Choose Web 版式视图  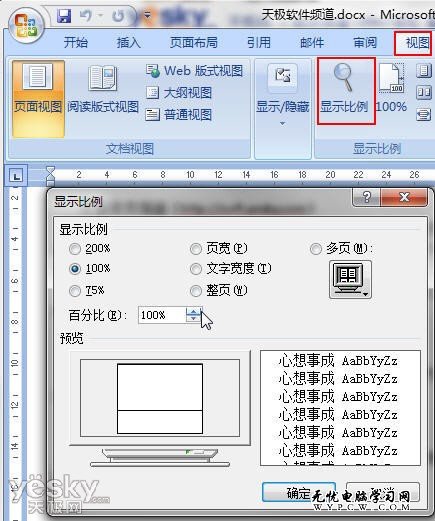pos(194,71)
